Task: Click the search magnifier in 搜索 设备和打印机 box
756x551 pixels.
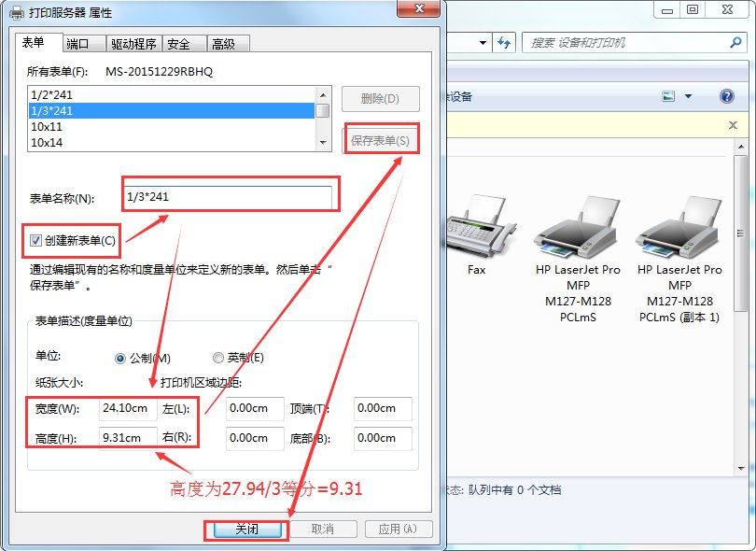Action: coord(737,43)
